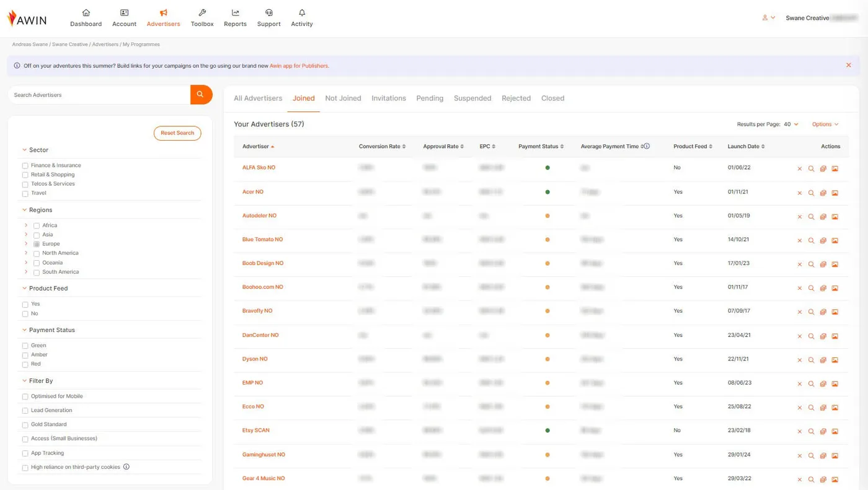Toggle the Europe region checkbox
The height and width of the screenshot is (490, 868).
[x=37, y=244]
